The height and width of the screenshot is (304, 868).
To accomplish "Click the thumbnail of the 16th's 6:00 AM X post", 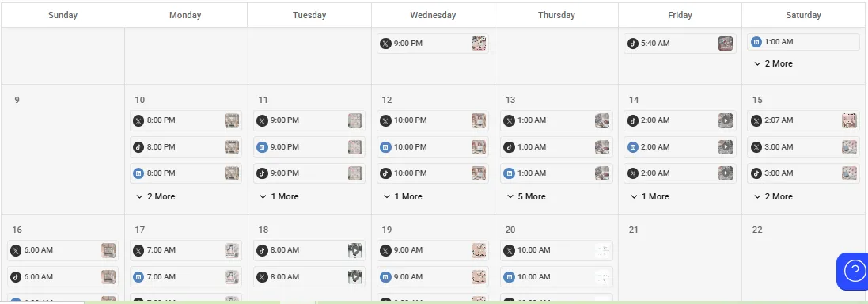I will coord(108,250).
